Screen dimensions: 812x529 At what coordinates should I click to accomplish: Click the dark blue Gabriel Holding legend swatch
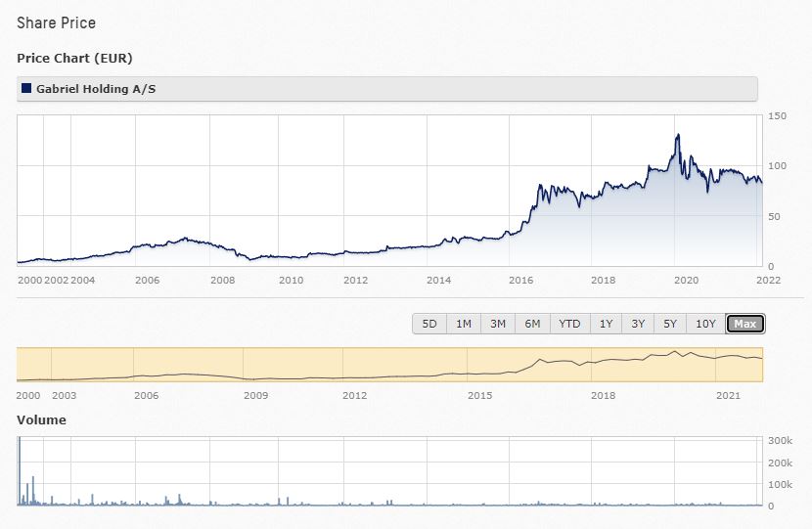pyautogui.click(x=25, y=89)
